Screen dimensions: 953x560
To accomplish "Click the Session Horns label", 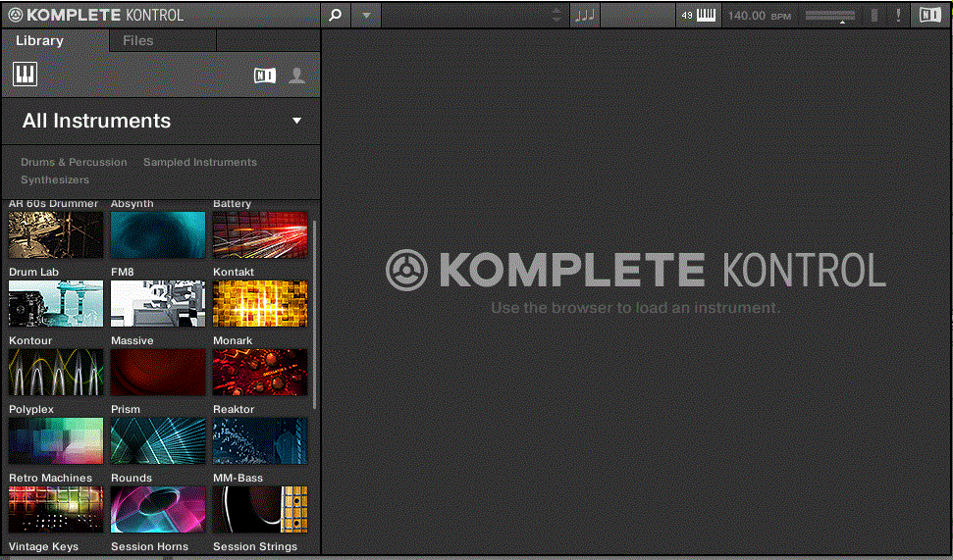I will [x=149, y=546].
